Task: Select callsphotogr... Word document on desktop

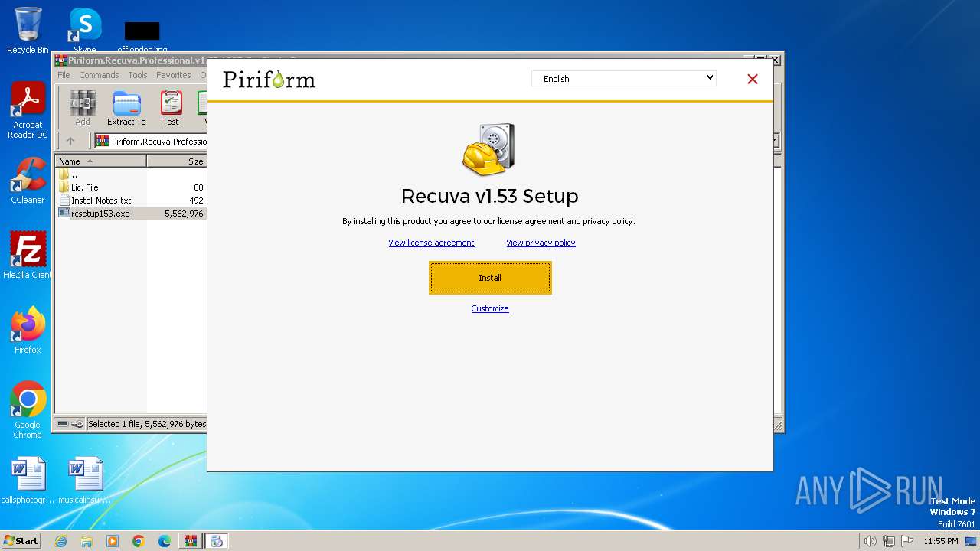Action: point(28,481)
